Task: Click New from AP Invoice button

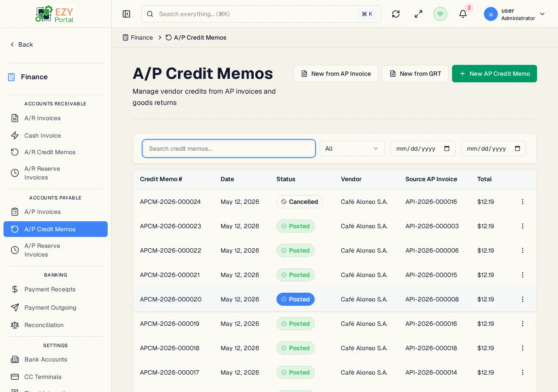Action: [x=336, y=74]
